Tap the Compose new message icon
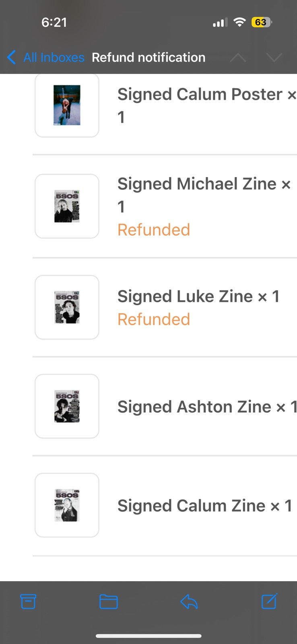297x644 pixels. coord(269,601)
